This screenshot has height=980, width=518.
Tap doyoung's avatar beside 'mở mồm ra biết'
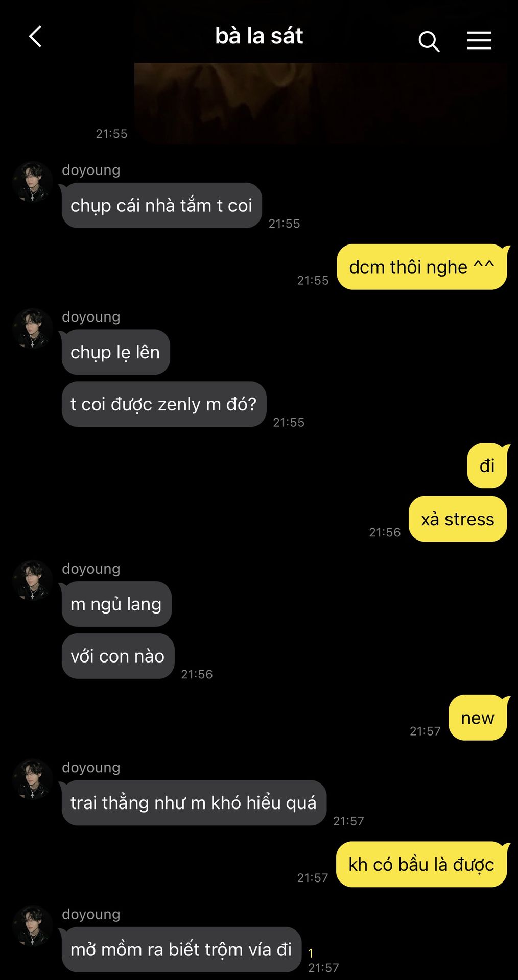pyautogui.click(x=33, y=926)
